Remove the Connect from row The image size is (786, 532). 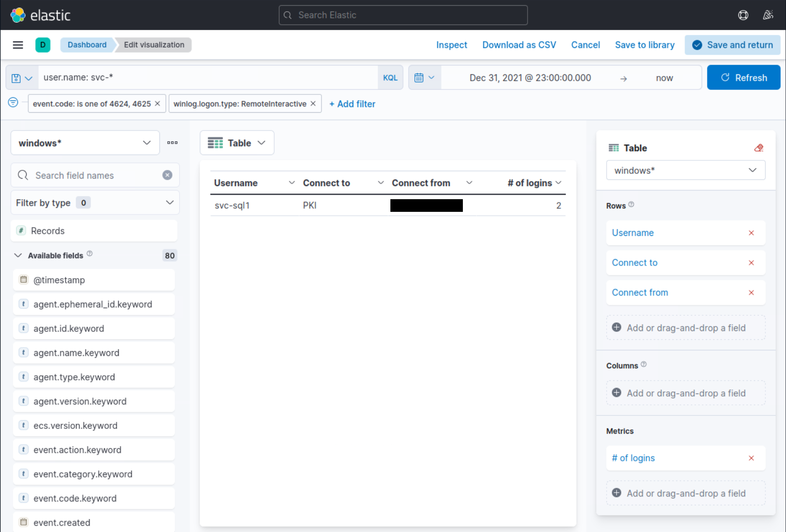pyautogui.click(x=752, y=293)
